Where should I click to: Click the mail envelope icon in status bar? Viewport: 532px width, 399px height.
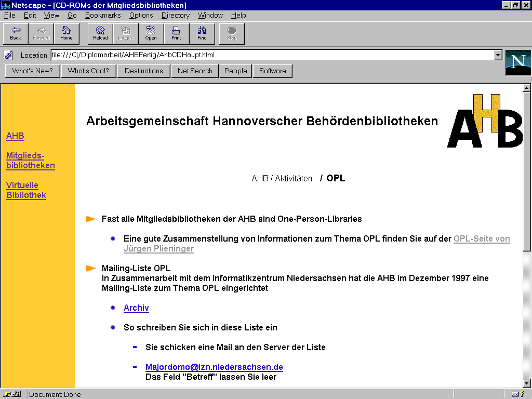tap(515, 394)
